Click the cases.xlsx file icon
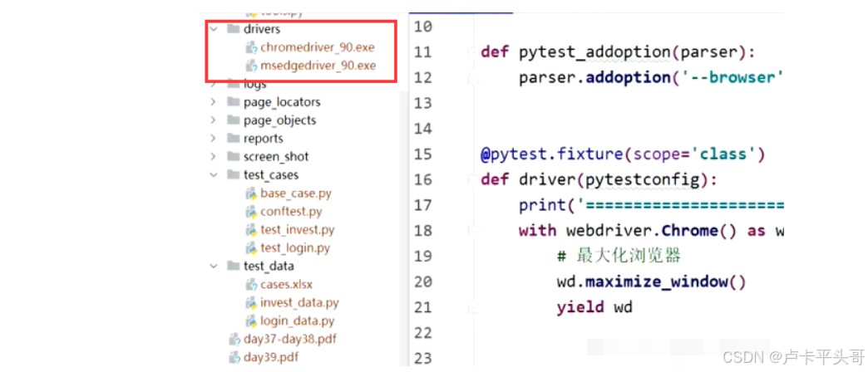This screenshot has height=372, width=868. pos(251,285)
